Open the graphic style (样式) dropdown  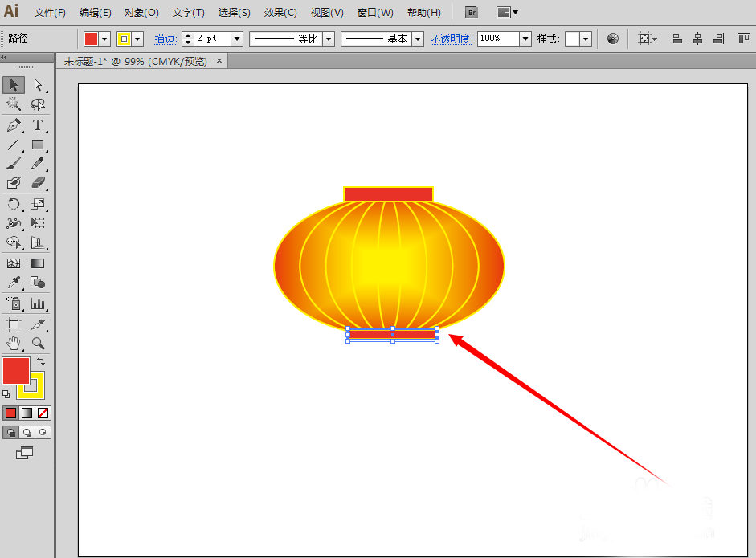coord(586,39)
